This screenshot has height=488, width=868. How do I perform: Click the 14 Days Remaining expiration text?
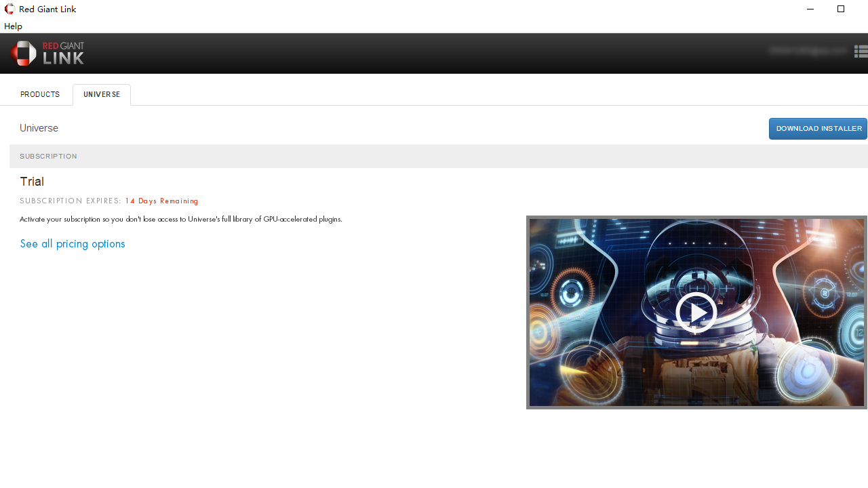[x=161, y=201]
